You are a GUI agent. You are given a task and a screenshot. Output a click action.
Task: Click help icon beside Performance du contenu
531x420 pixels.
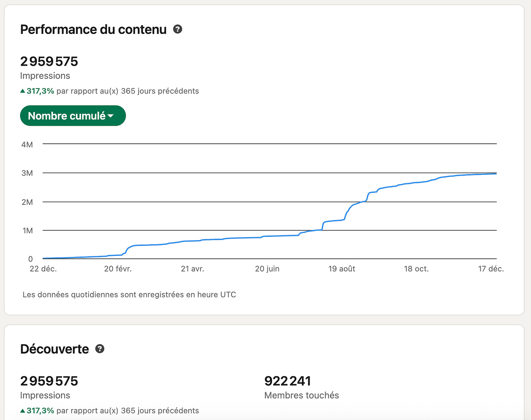178,29
